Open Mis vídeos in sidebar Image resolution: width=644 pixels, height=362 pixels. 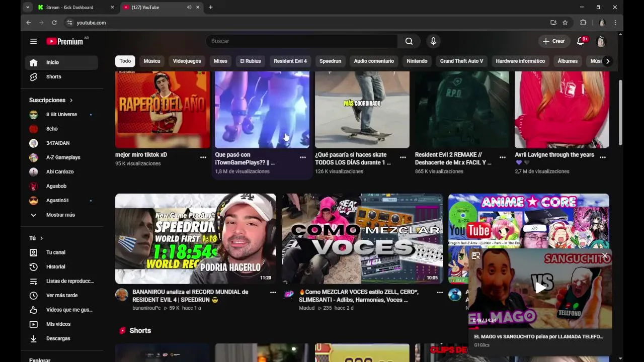61,324
